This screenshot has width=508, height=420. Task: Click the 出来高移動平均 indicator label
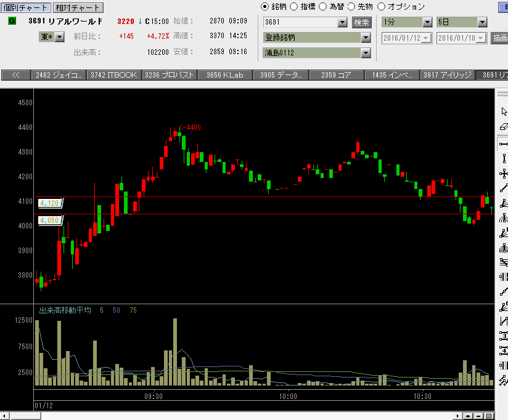(x=65, y=310)
